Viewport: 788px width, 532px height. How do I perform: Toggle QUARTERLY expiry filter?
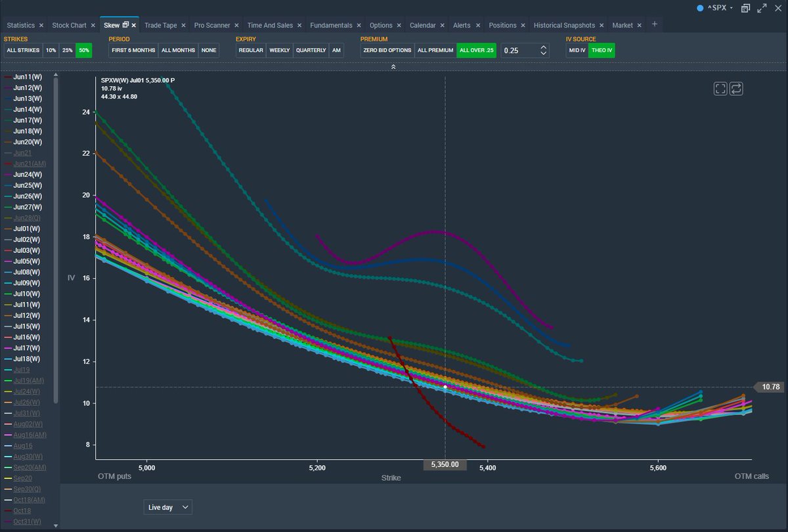pos(311,51)
